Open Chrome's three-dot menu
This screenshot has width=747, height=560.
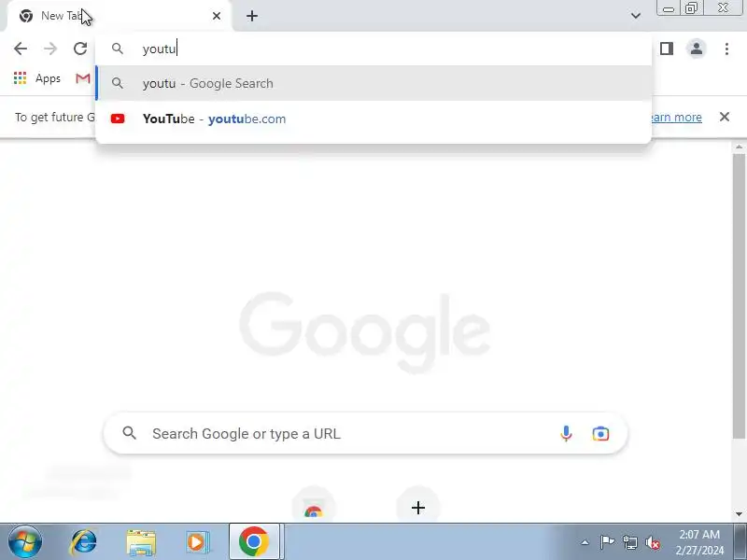pyautogui.click(x=726, y=49)
